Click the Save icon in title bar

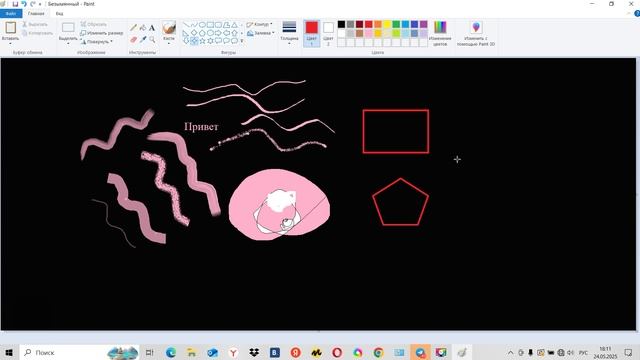(15, 4)
